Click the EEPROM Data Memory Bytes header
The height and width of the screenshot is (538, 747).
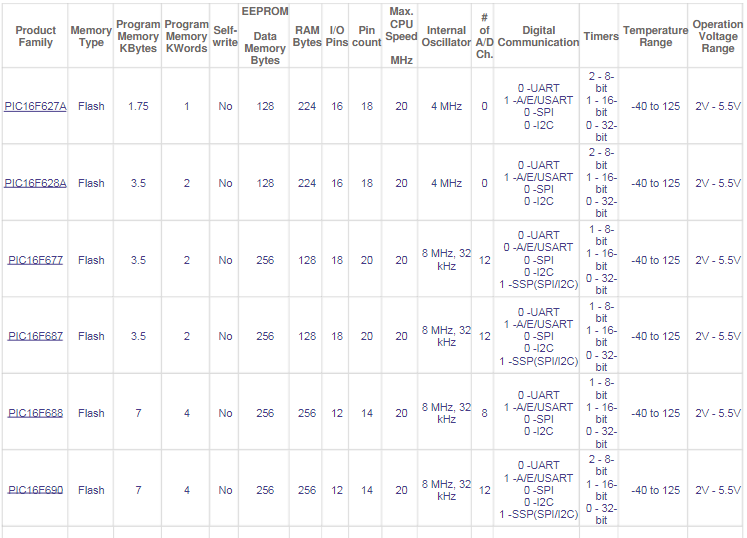(265, 36)
